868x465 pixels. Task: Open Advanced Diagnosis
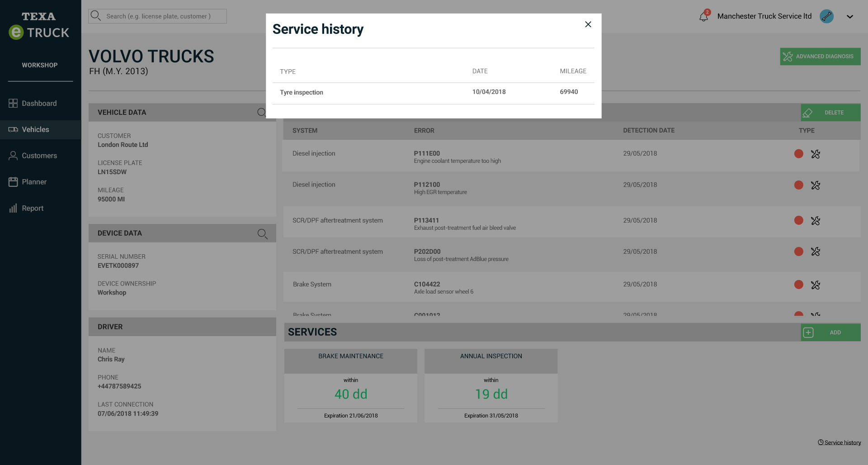pos(820,57)
